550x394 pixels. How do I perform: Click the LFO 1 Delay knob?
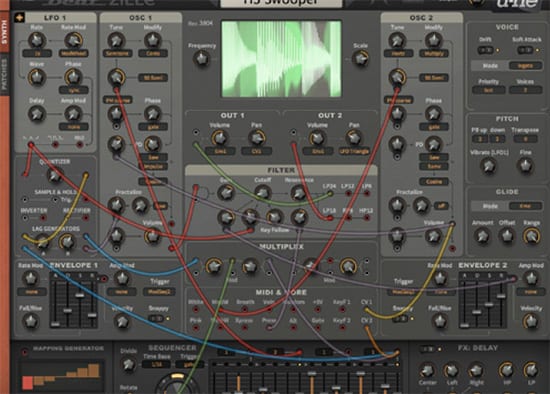[x=36, y=114]
